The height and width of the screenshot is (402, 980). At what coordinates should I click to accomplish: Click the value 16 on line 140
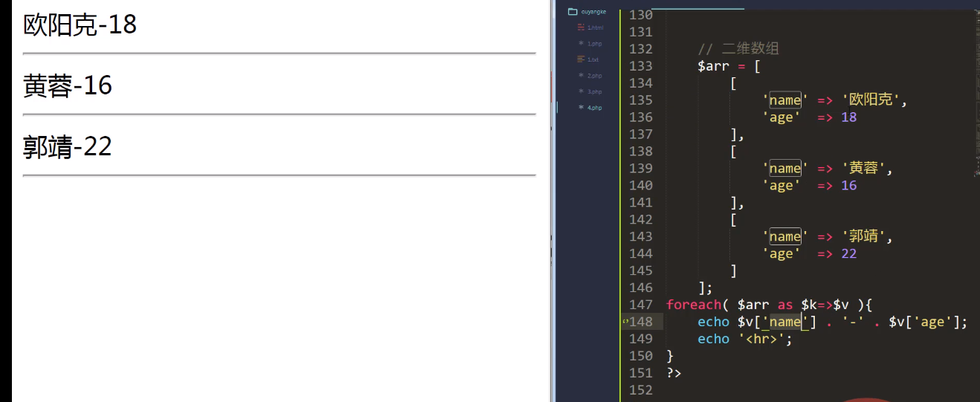tap(848, 186)
